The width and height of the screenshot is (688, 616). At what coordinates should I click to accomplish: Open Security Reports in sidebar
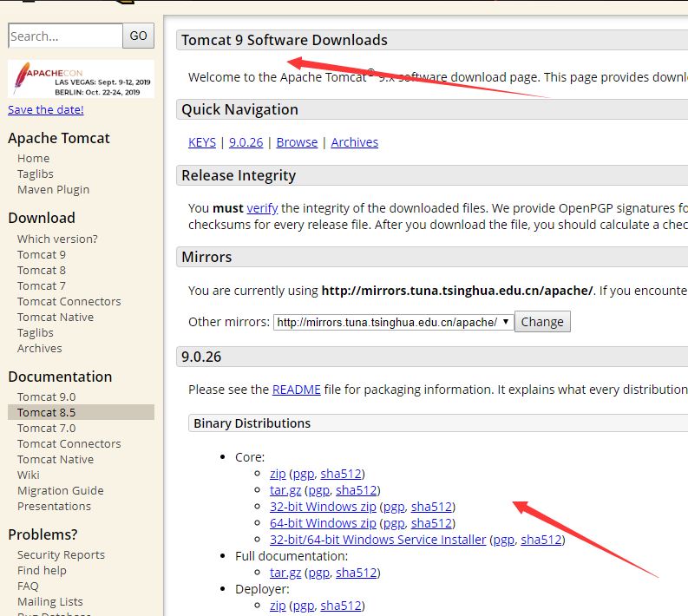click(x=61, y=555)
